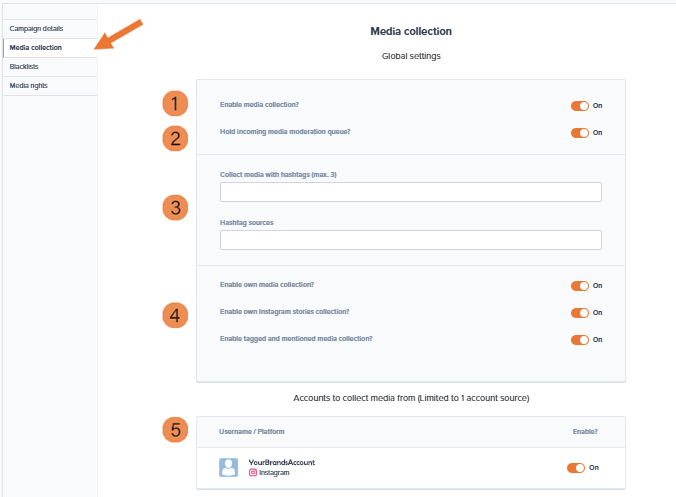
Task: Disable own media collection toggle
Action: (579, 285)
